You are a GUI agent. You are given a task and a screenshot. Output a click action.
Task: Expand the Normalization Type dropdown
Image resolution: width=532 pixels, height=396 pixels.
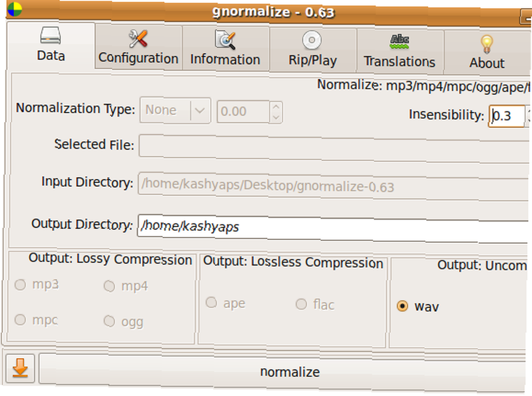(x=176, y=110)
